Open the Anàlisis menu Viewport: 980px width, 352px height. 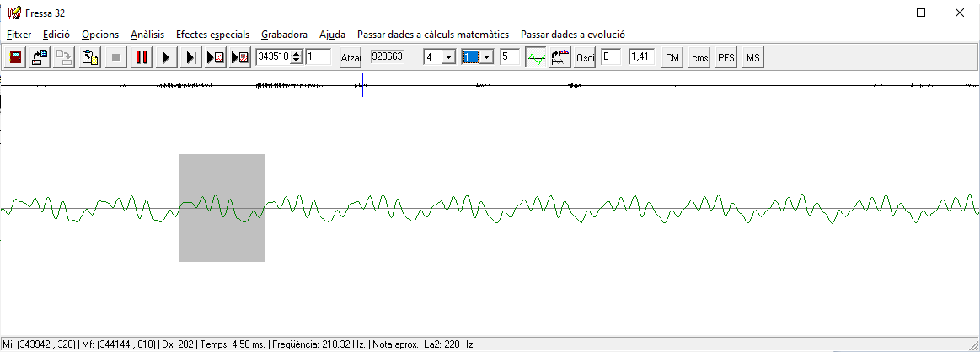click(x=147, y=35)
